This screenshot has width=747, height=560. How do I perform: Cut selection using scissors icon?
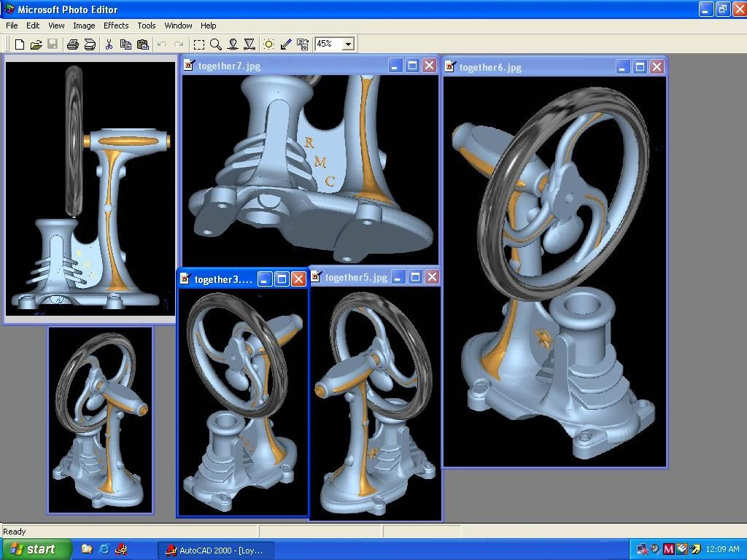click(109, 44)
